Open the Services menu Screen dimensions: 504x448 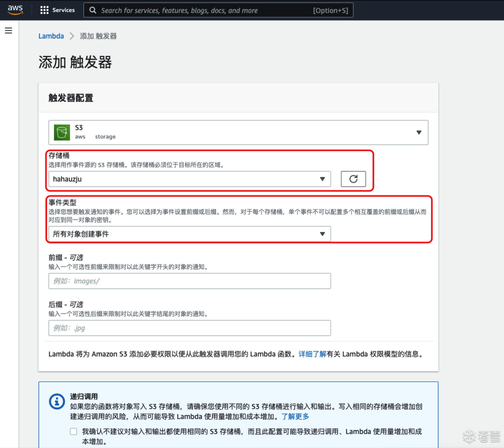pyautogui.click(x=63, y=10)
